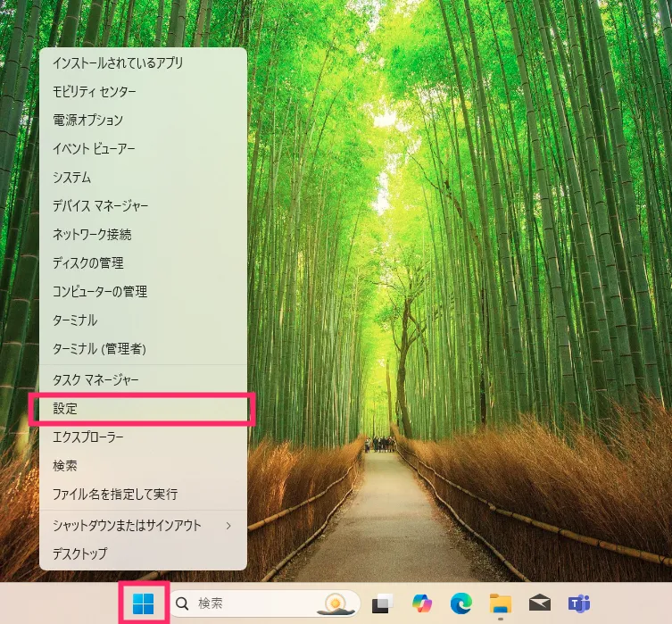Click 検索 in the context menu
This screenshot has height=624, width=672.
143,465
